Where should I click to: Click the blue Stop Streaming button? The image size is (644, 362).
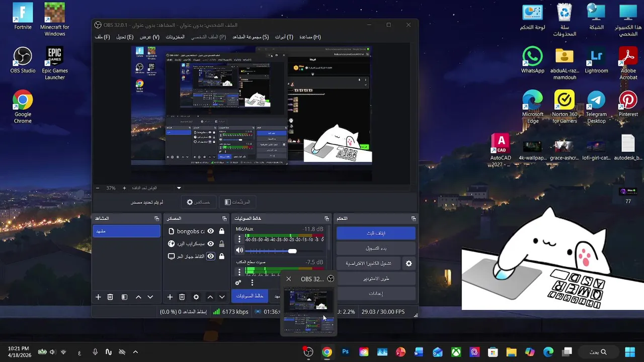376,233
